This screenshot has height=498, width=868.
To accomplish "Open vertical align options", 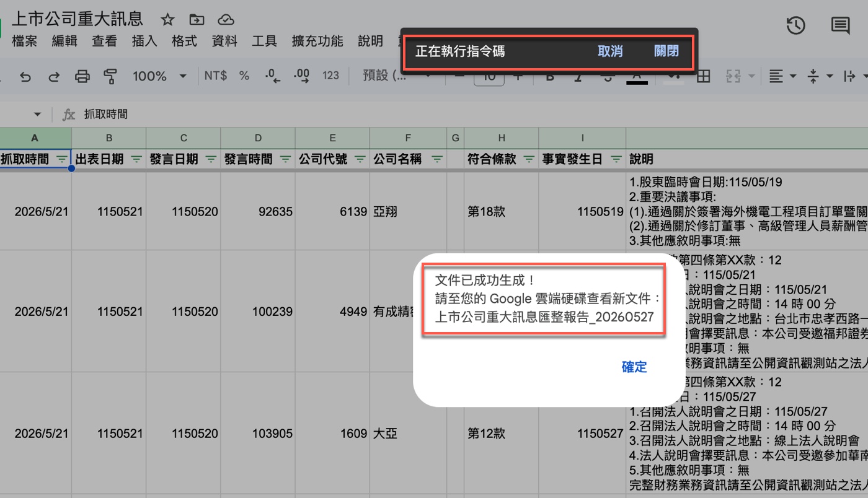I will (820, 76).
